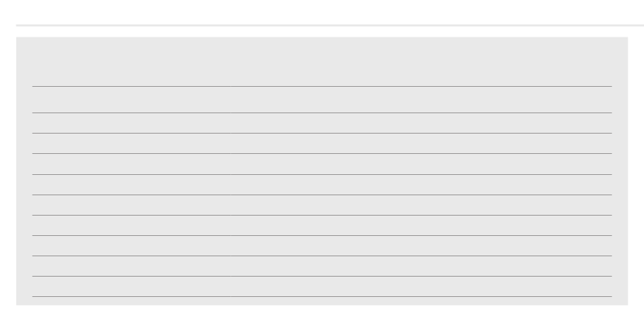Click the sixth row's left cell
644x322 pixels.
tap(132, 205)
